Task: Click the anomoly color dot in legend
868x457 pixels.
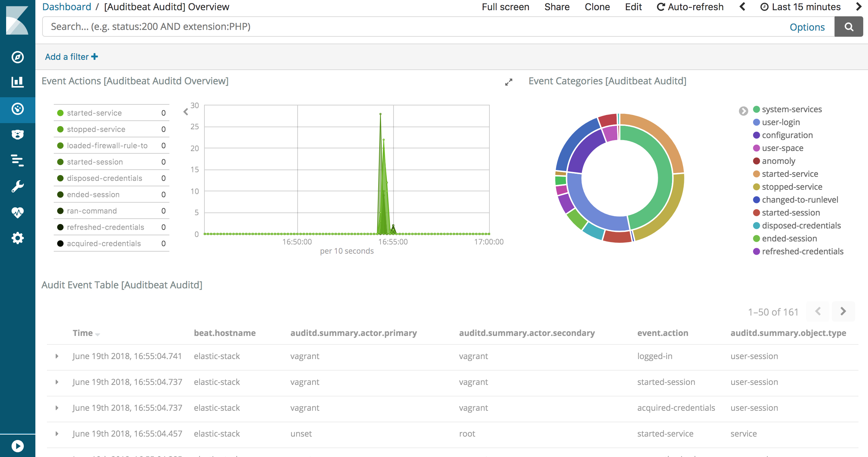Action: point(756,161)
